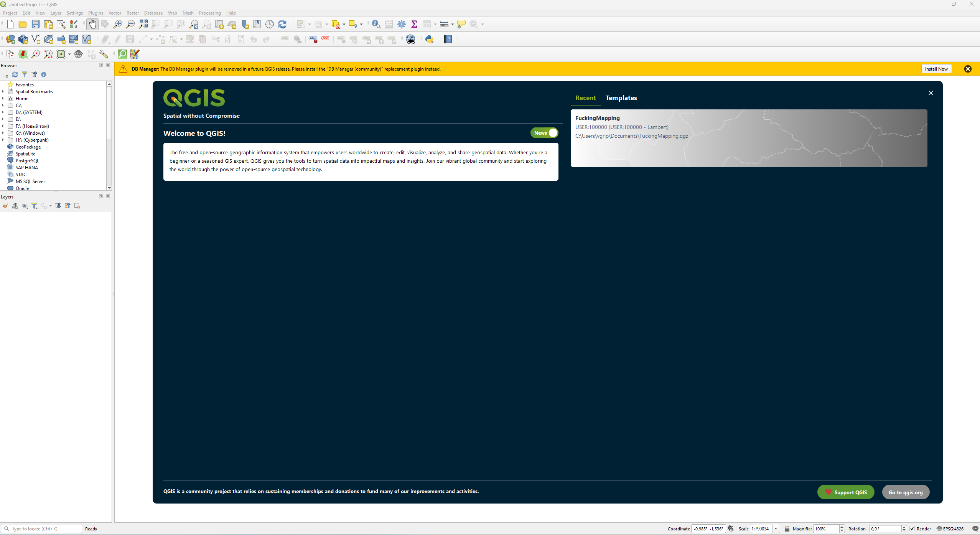This screenshot has height=535, width=980.
Task: Click the Install Now button
Action: 936,69
